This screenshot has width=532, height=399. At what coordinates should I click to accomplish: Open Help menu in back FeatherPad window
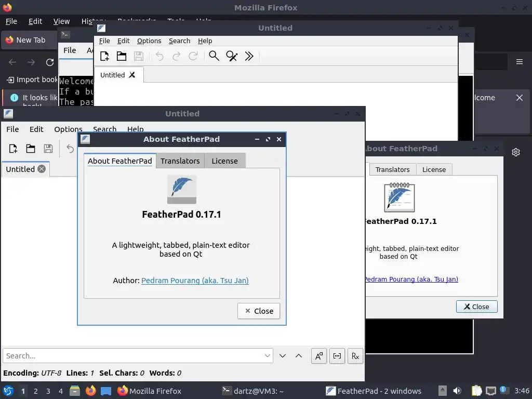click(205, 41)
